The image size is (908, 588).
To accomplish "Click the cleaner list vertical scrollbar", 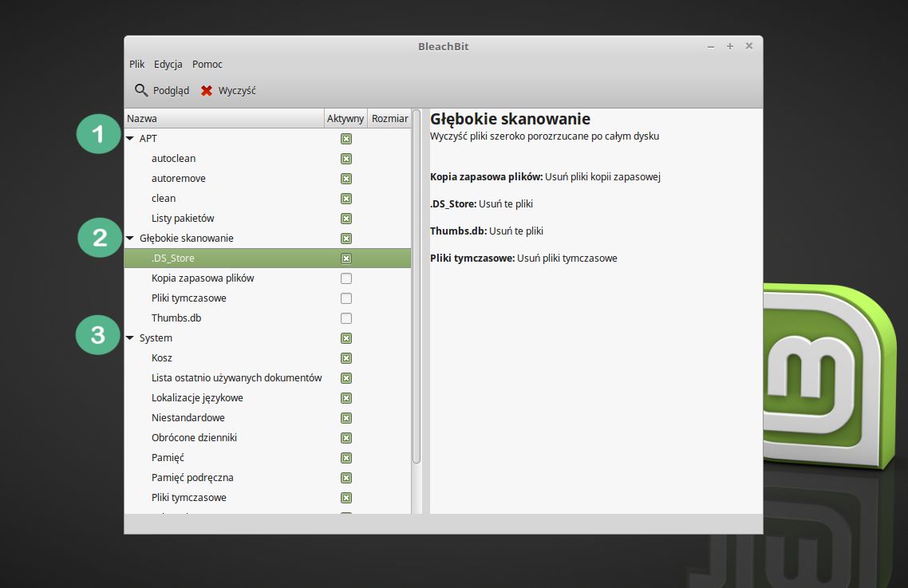I will click(x=416, y=286).
